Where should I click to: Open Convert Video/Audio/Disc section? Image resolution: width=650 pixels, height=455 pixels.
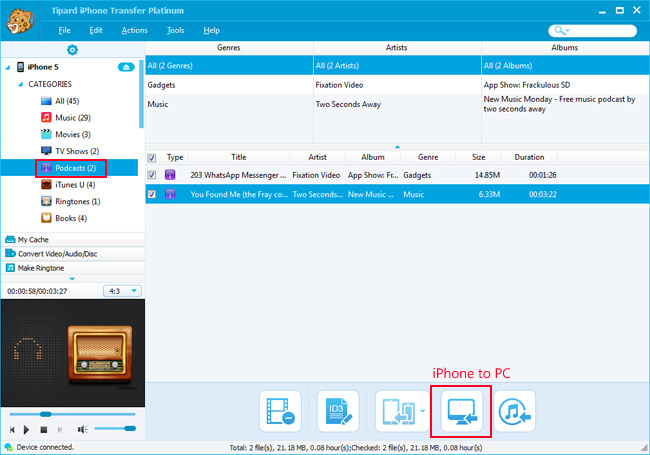point(73,254)
